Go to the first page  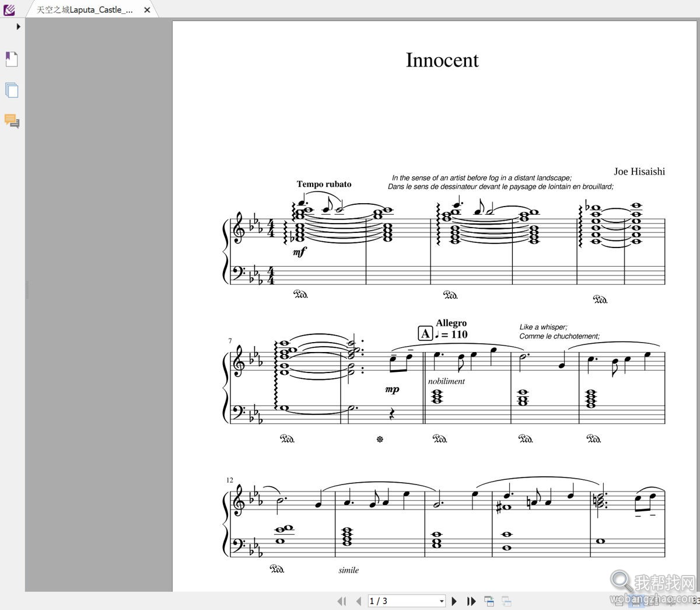pos(342,601)
